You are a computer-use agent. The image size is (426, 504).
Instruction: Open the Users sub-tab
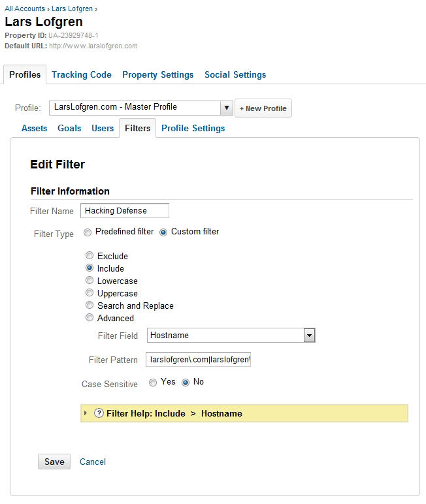coord(103,128)
